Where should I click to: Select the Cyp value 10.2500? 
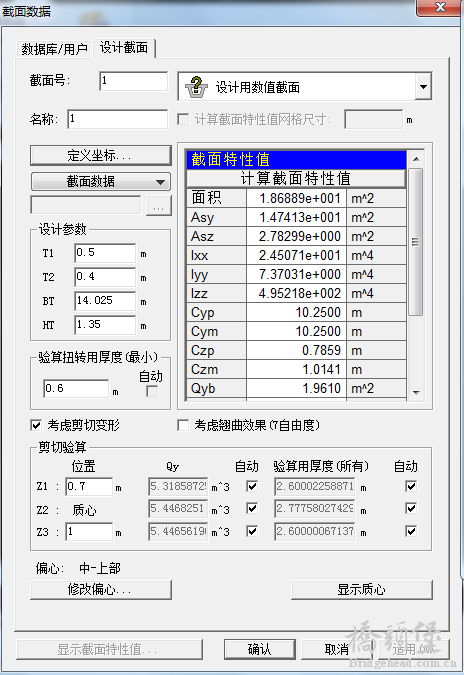point(296,312)
